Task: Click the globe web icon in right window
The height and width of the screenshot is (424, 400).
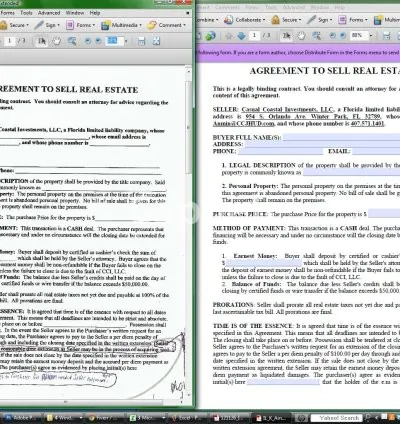Action: pos(210,36)
